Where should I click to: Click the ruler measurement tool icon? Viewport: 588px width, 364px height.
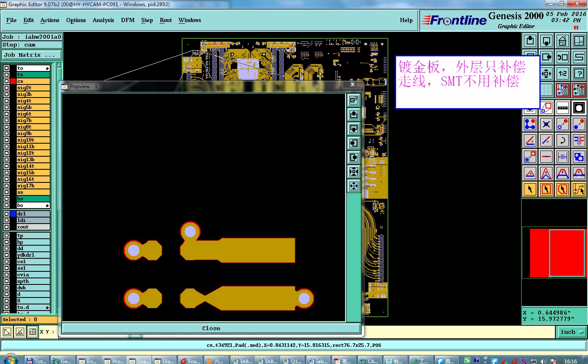click(563, 108)
